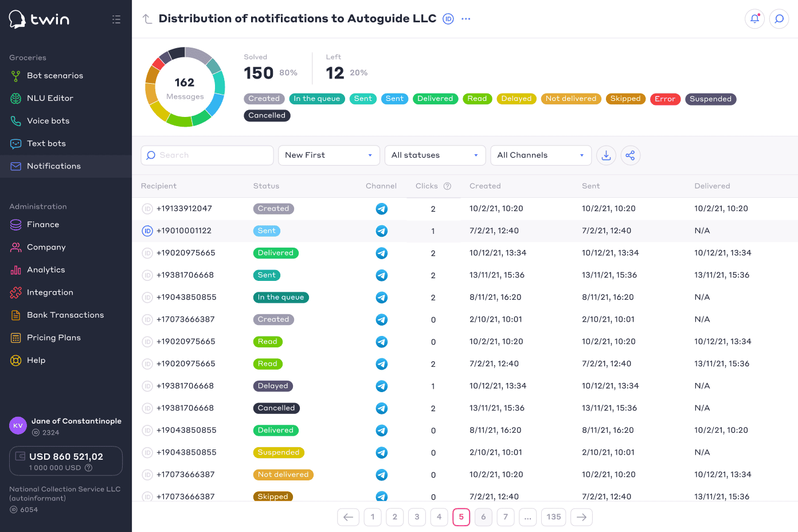Viewport: 798px width, 532px height.
Task: Open Bot scenarios in the sidebar
Action: point(55,76)
